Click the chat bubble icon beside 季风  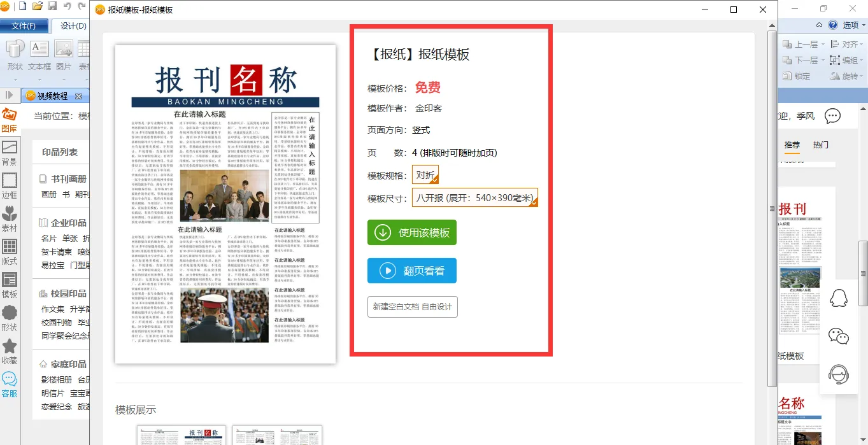[833, 116]
